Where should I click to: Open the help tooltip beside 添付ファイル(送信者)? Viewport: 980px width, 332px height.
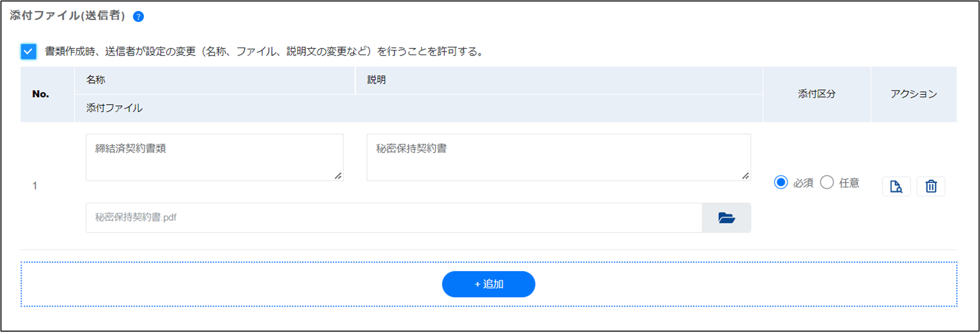point(138,16)
